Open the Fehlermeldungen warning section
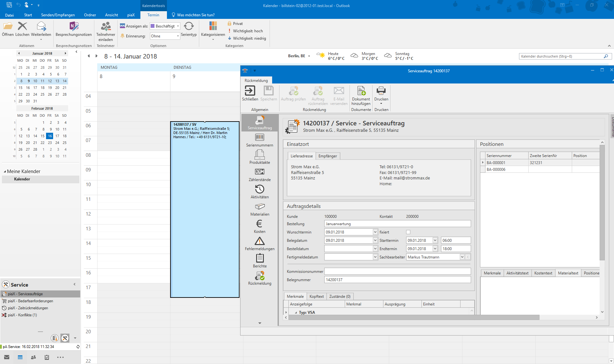 [x=260, y=244]
